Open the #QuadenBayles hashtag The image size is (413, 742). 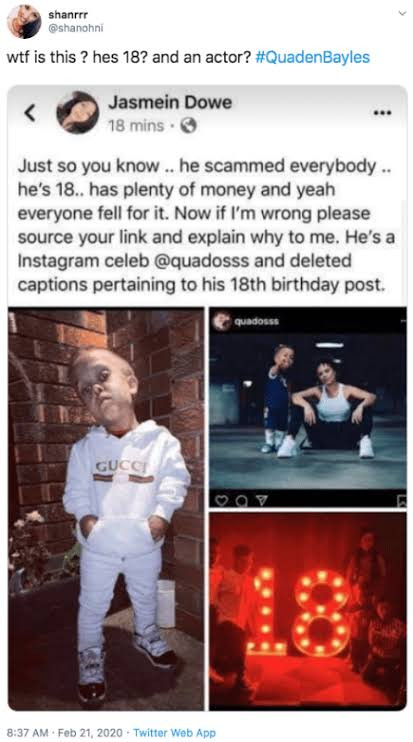pos(312,58)
